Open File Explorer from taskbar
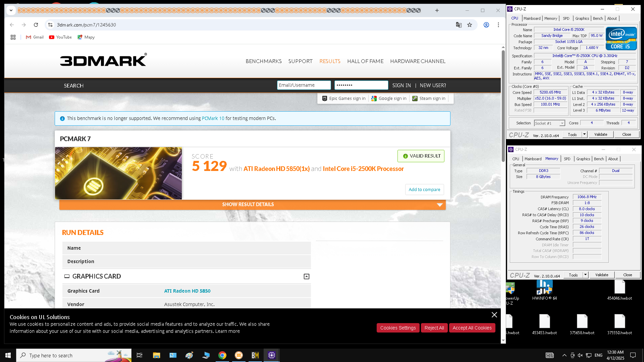This screenshot has height=362, width=644. (156, 355)
